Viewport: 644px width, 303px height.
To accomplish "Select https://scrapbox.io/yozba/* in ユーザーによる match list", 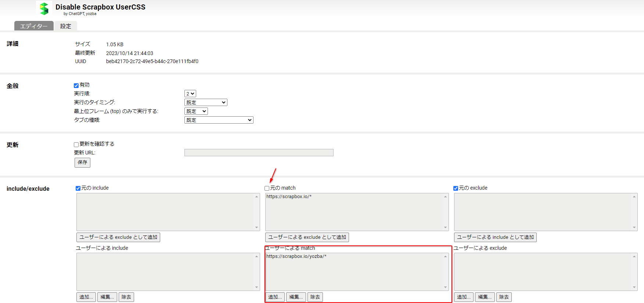I will 296,256.
